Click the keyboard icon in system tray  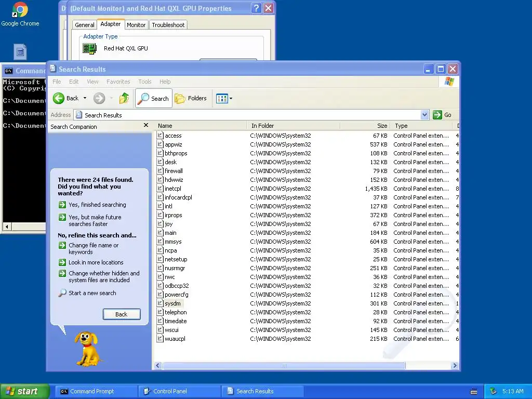(x=474, y=392)
